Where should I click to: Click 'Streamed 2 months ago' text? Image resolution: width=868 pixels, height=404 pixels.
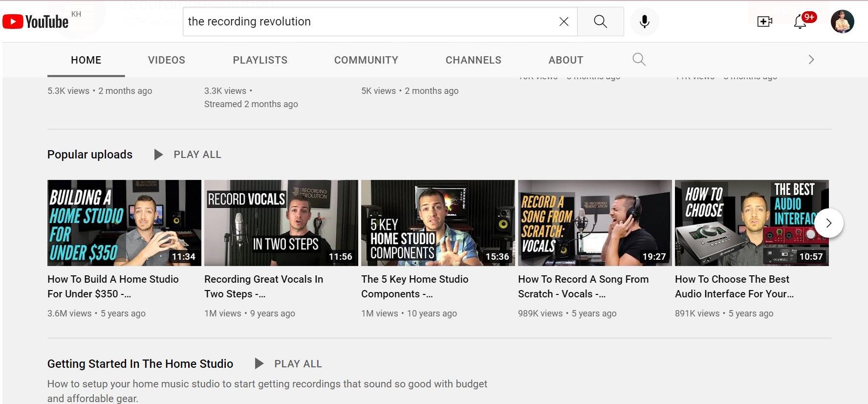(251, 104)
